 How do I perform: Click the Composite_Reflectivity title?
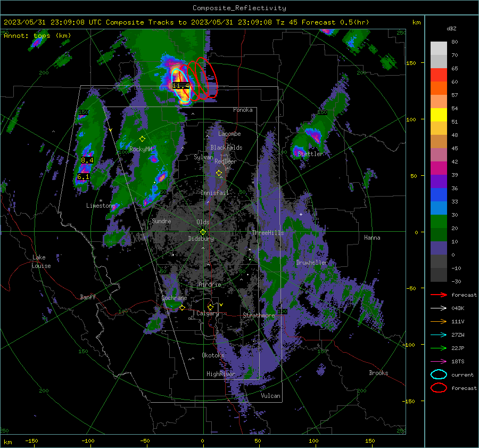pos(239,8)
